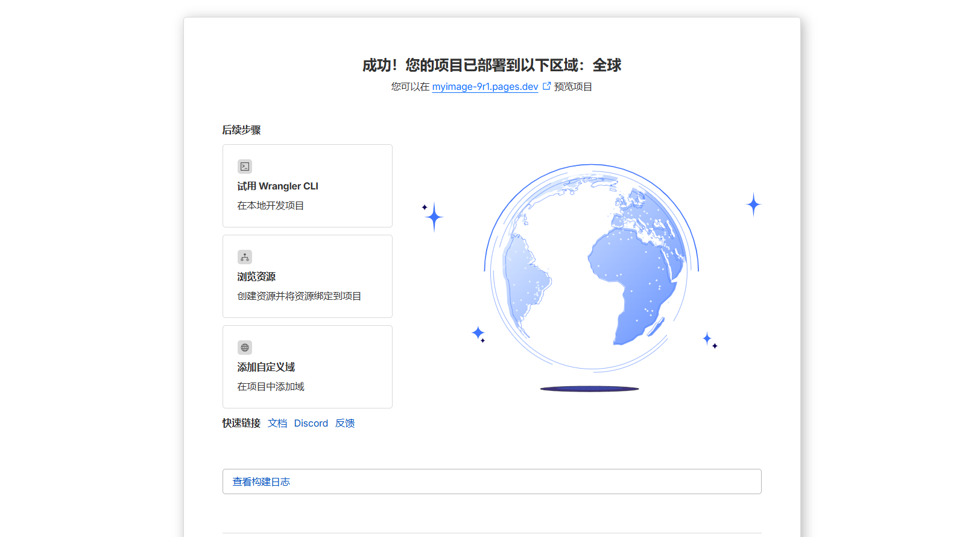Click the 在项目中添加域 description text

(x=271, y=387)
